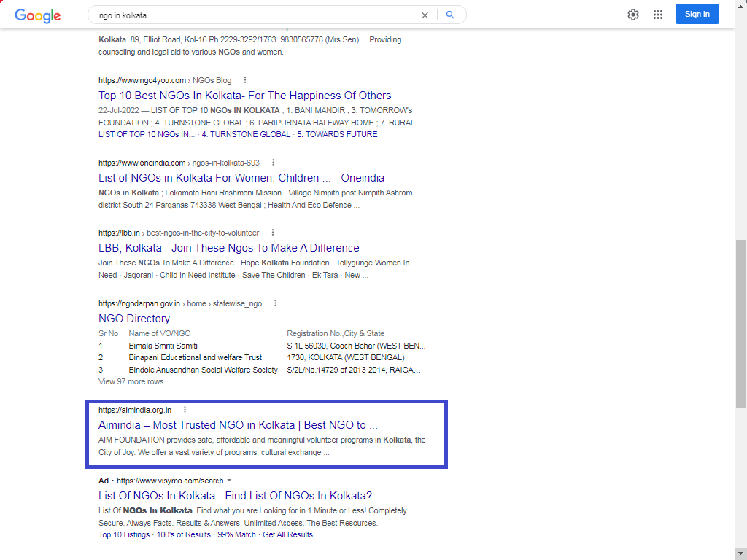Click the magnifying glass search icon

tap(449, 15)
